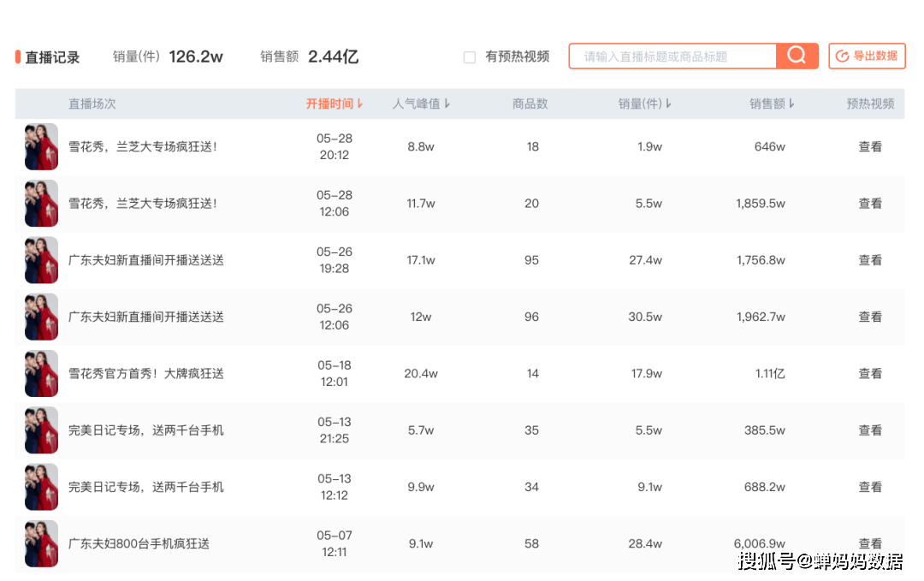Image resolution: width=924 pixels, height=581 pixels.
Task: Open title 完美日记专场 at 05-13 21:25
Action: (145, 430)
